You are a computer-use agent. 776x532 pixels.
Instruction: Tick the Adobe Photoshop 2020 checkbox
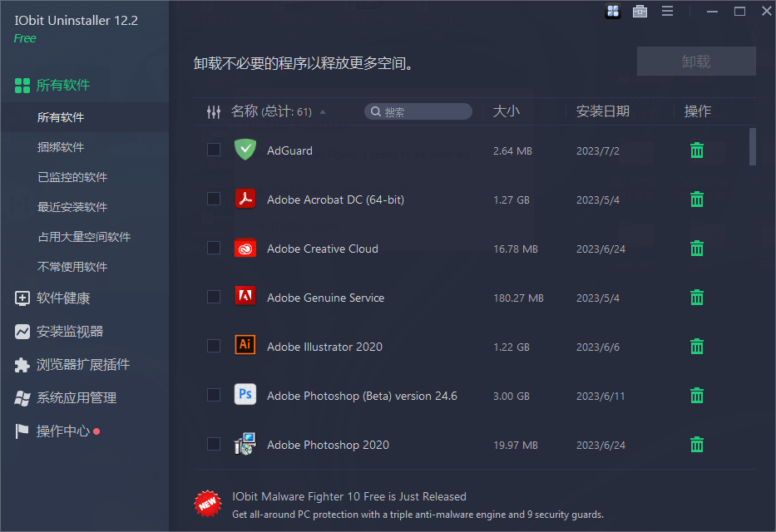tap(214, 444)
